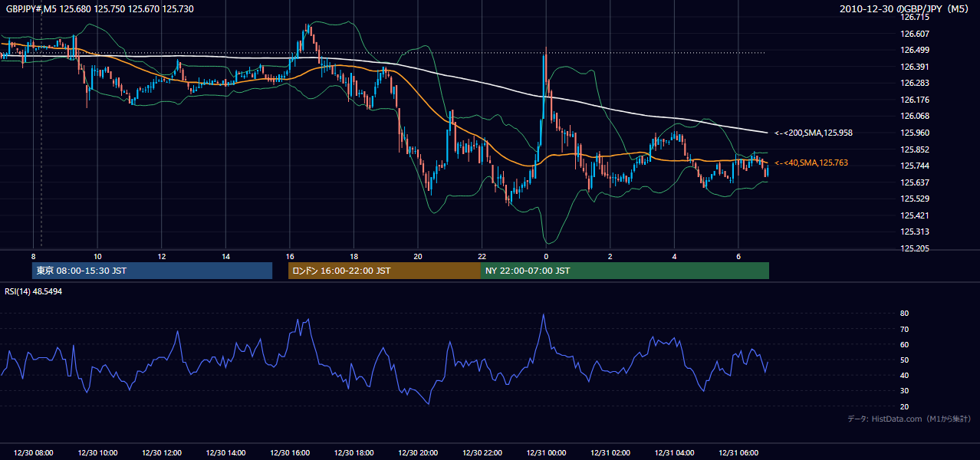Click the 12/30 10:00 date label
The width and height of the screenshot is (980, 460).
pos(97,453)
